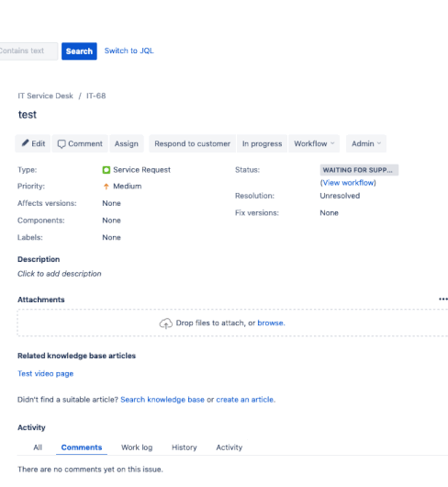Click the Admin dropdown chevron
The image size is (448, 487).
click(379, 143)
